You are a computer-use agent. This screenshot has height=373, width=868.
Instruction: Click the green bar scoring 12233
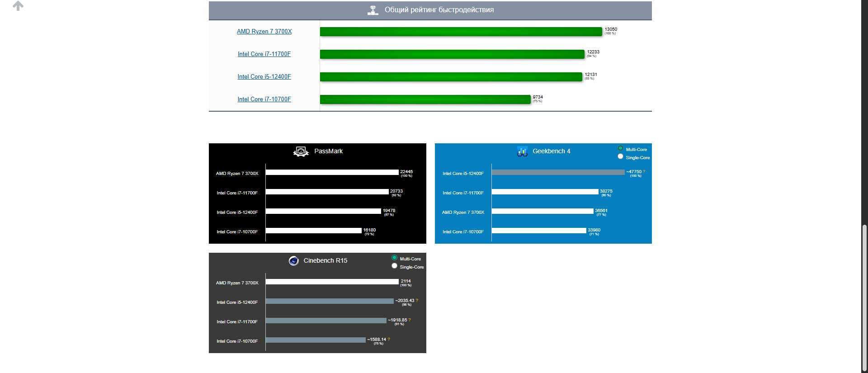tap(452, 54)
